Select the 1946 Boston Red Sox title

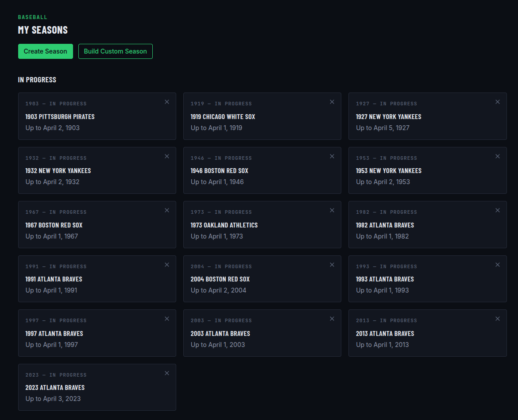pyautogui.click(x=219, y=171)
